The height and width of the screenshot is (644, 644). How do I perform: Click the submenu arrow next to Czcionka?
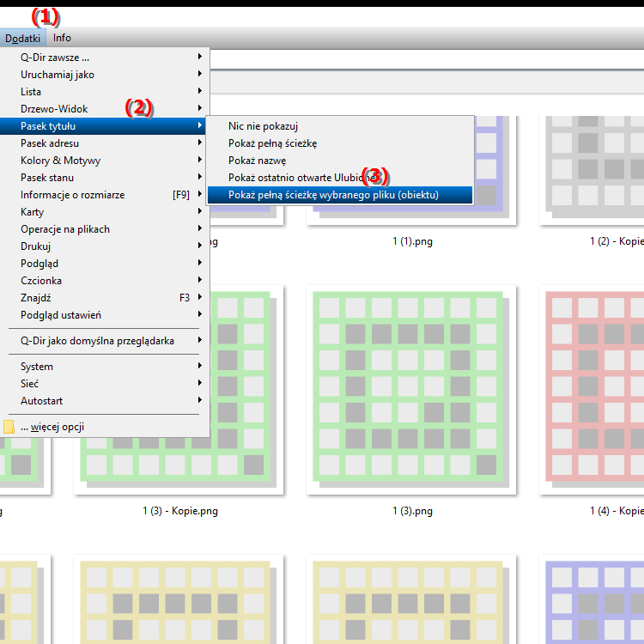click(199, 280)
